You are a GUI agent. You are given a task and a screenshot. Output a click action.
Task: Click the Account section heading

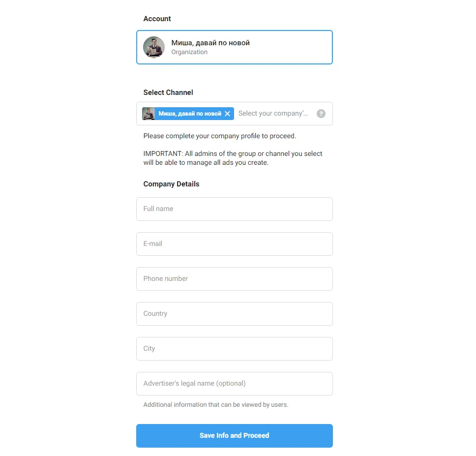pos(157,19)
